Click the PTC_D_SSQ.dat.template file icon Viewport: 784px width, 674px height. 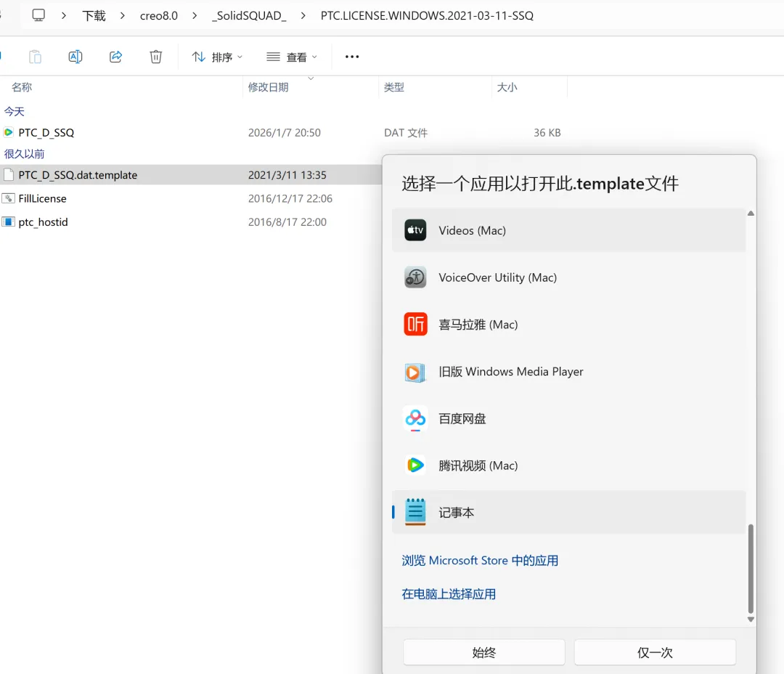pos(9,174)
